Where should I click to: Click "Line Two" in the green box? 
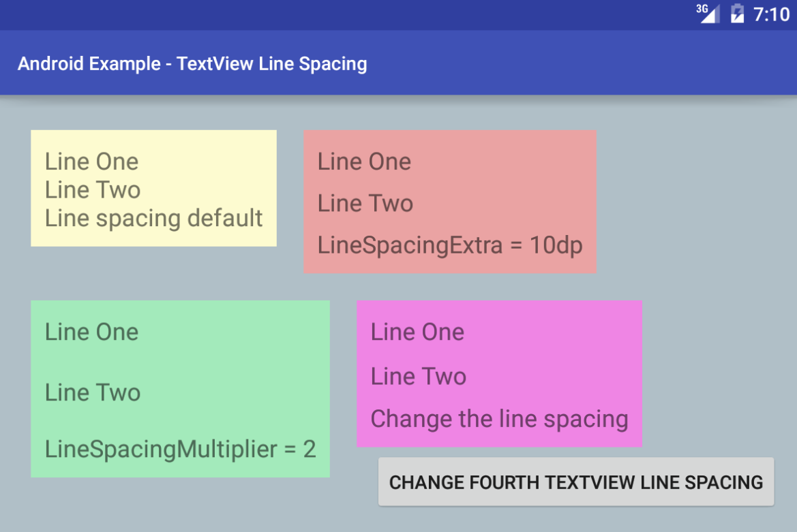point(93,393)
